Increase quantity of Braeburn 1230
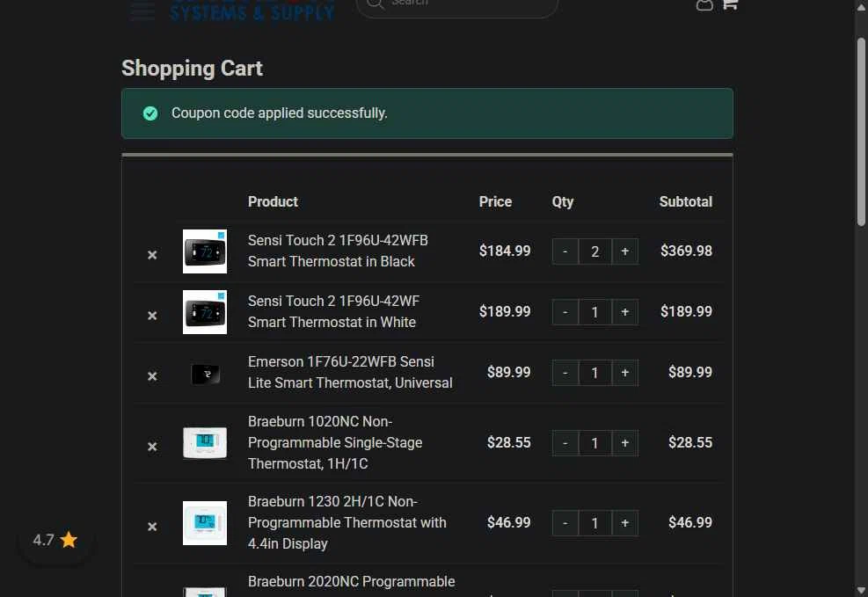The image size is (868, 597). coord(625,523)
